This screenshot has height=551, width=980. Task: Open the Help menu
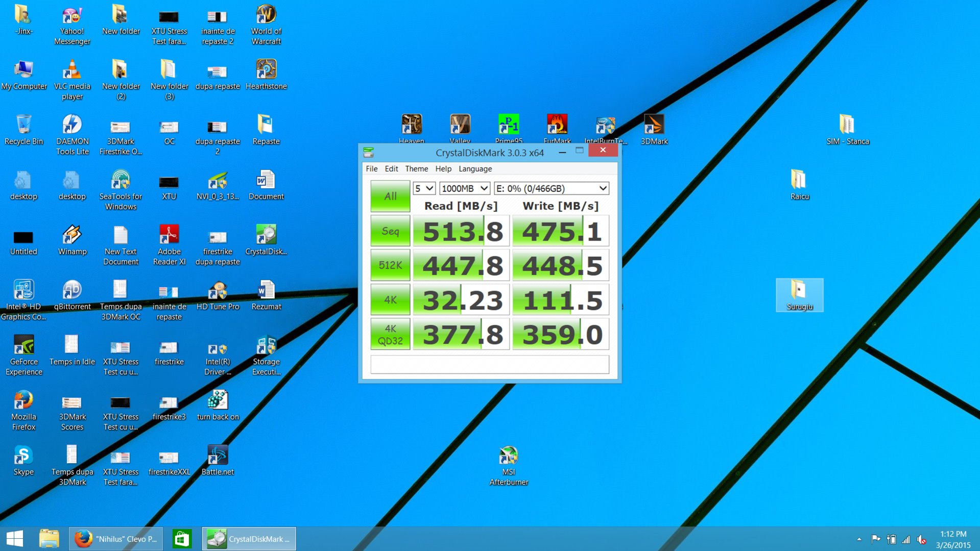tap(443, 169)
